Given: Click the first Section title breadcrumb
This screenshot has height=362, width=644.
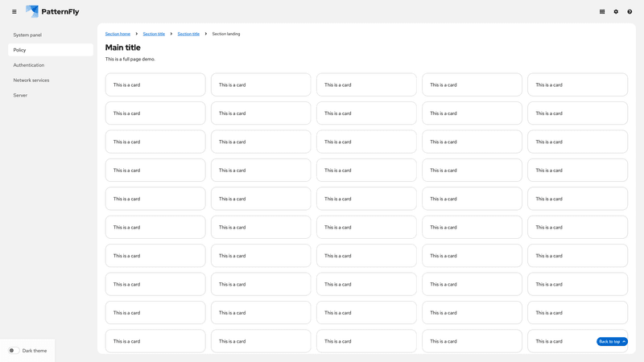Looking at the screenshot, I should [x=154, y=34].
